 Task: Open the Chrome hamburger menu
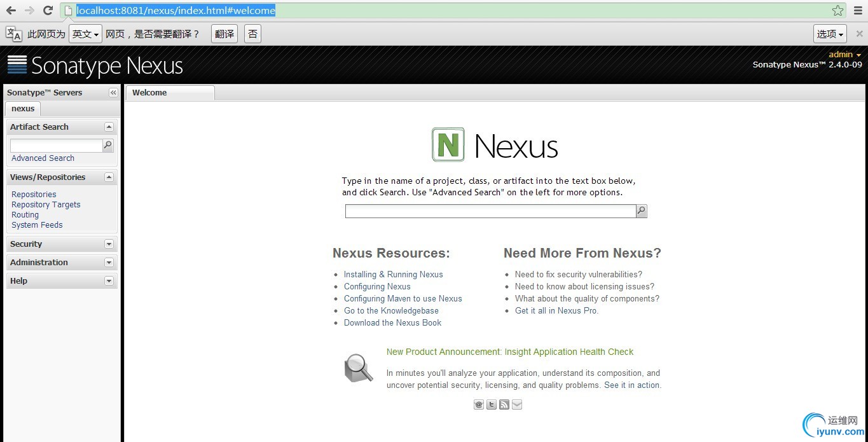pyautogui.click(x=858, y=10)
